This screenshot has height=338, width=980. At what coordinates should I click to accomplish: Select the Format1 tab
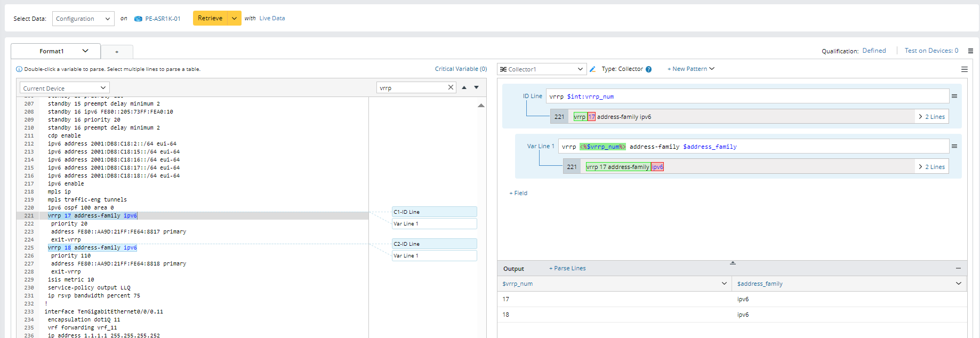tap(55, 51)
